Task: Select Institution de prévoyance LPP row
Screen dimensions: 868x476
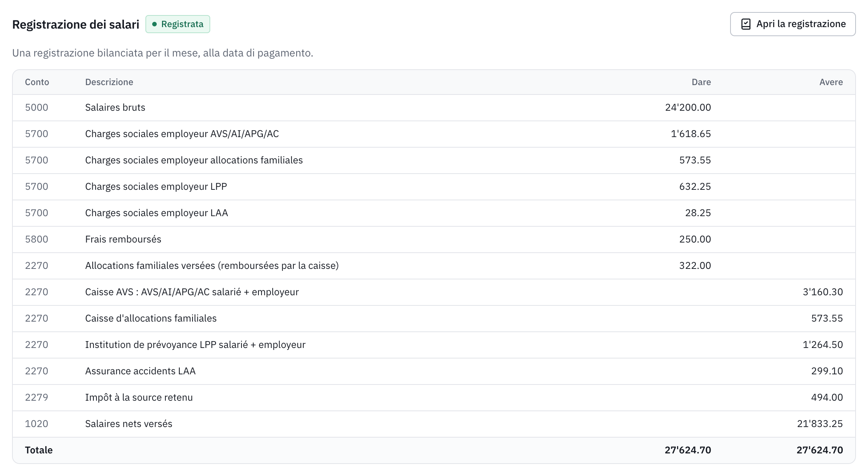Action: point(434,345)
